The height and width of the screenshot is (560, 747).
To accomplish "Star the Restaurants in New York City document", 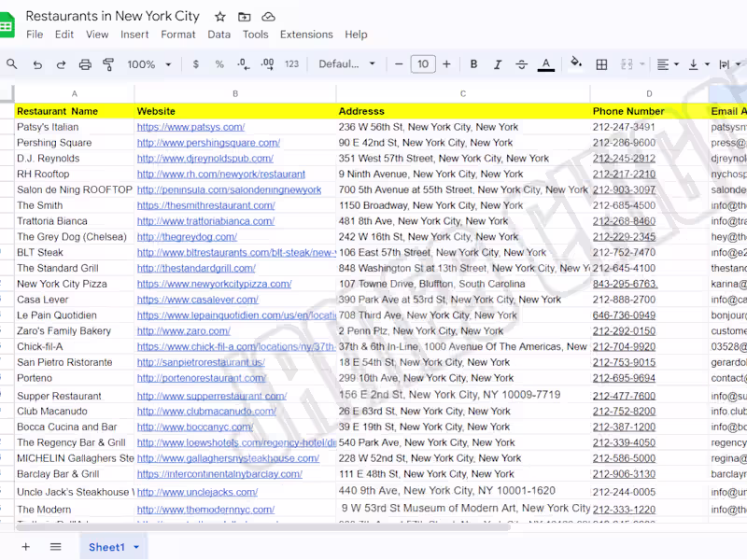I will [220, 17].
